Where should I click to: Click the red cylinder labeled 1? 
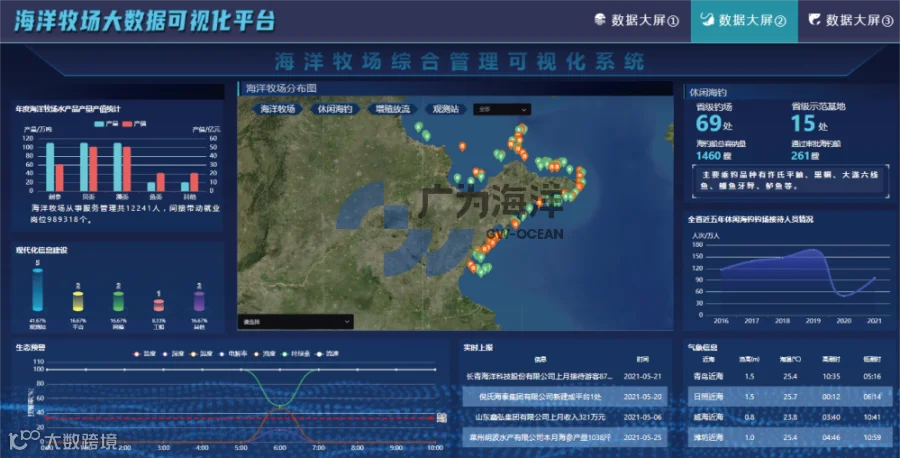pos(159,305)
